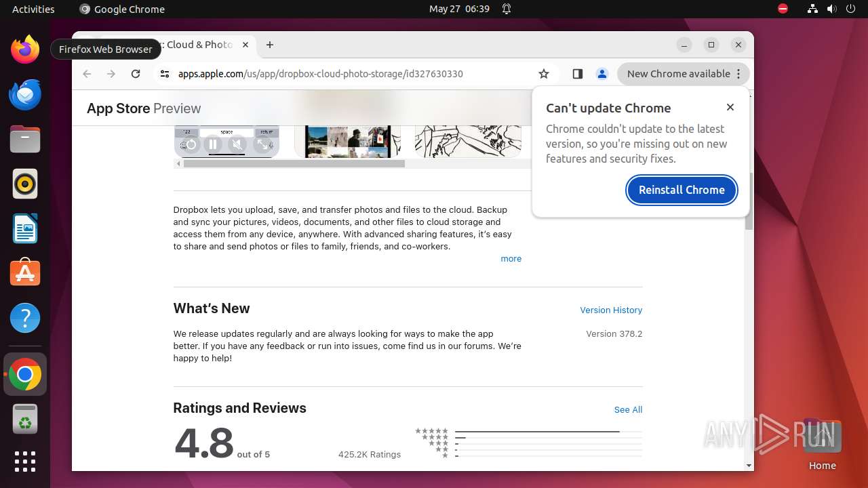Open Help from the dock

pyautogui.click(x=25, y=318)
